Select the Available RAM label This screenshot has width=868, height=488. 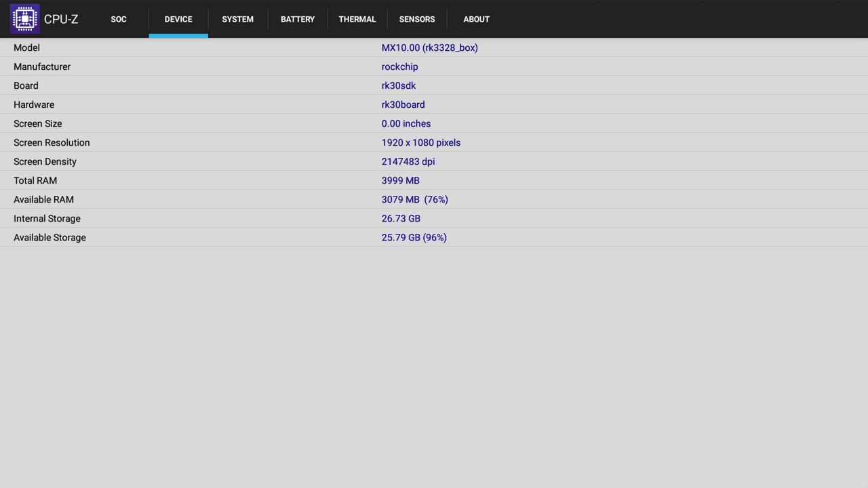(43, 199)
